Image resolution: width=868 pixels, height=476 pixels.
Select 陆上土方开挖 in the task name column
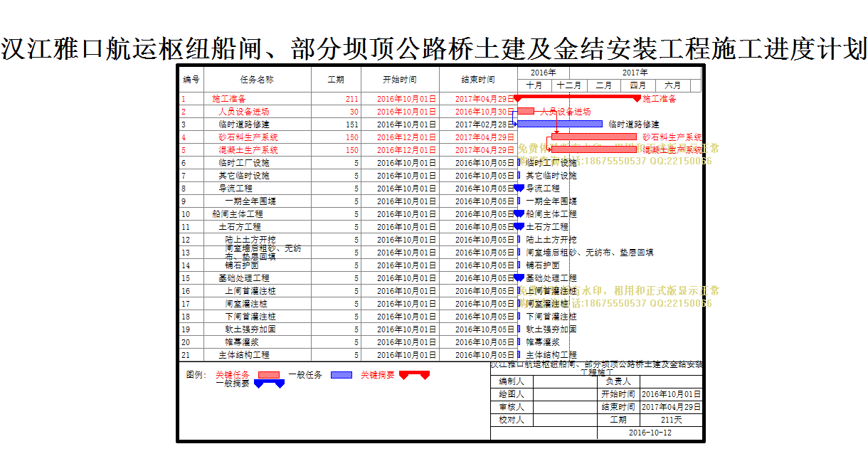(250, 240)
